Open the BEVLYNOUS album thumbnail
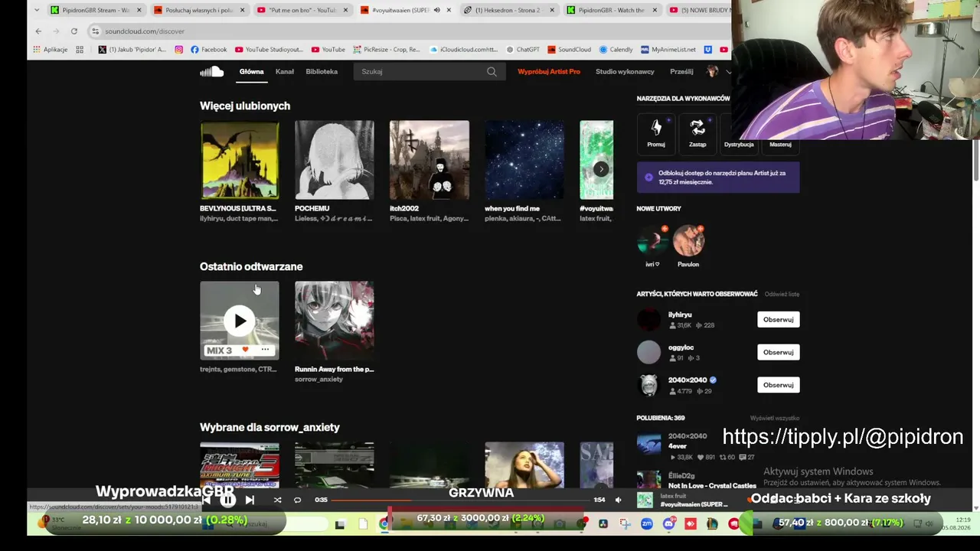 pyautogui.click(x=240, y=160)
